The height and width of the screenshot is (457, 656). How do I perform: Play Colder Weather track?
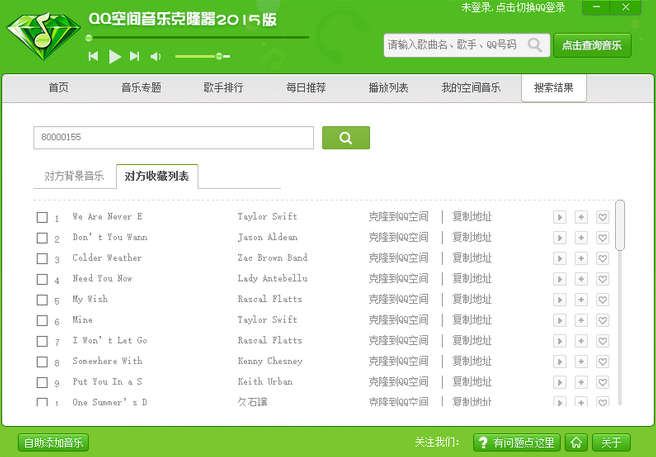click(x=559, y=258)
